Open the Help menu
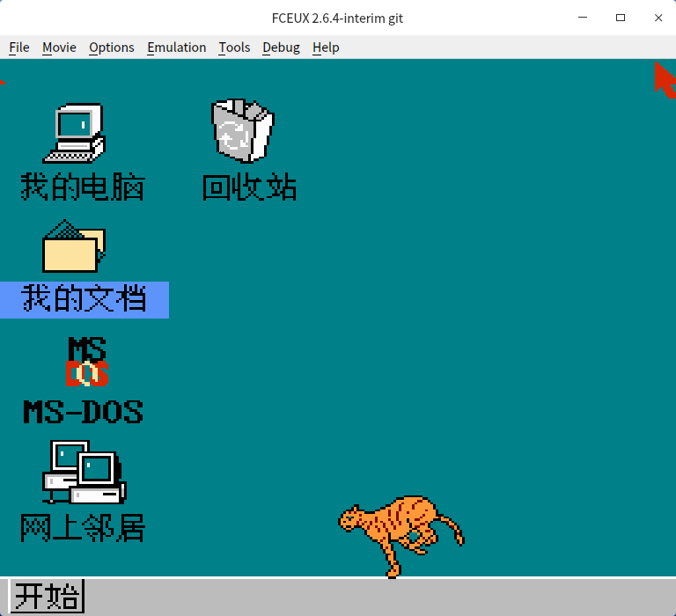This screenshot has width=676, height=616. [326, 48]
